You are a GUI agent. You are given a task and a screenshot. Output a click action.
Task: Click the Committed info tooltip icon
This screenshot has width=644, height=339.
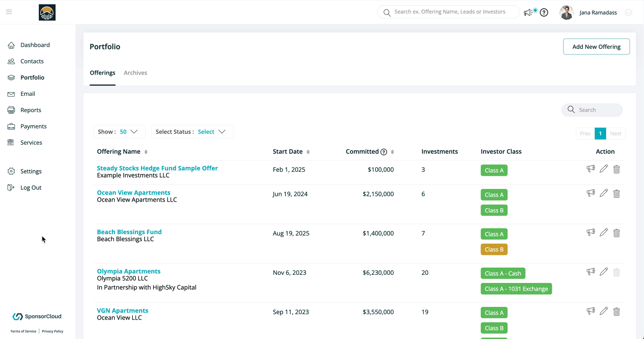384,152
